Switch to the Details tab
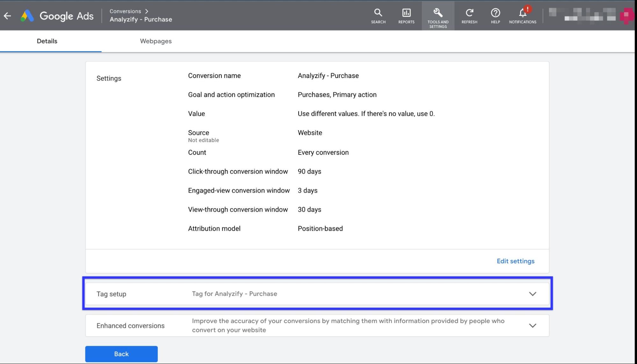 (47, 41)
